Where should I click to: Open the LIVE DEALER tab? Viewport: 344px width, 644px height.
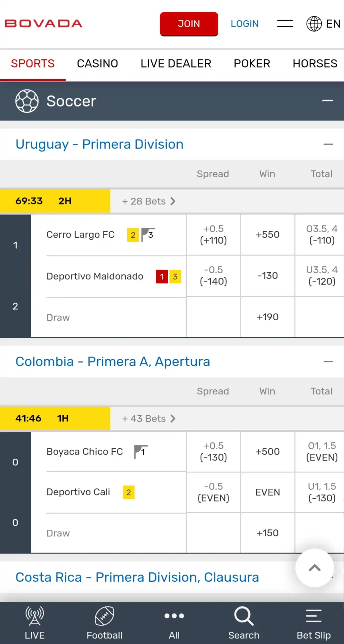pyautogui.click(x=176, y=64)
